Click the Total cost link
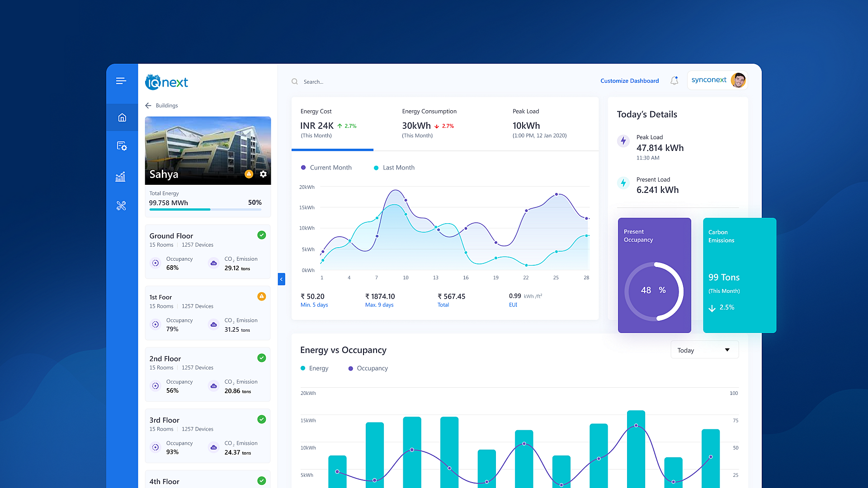This screenshot has height=488, width=868. click(443, 305)
